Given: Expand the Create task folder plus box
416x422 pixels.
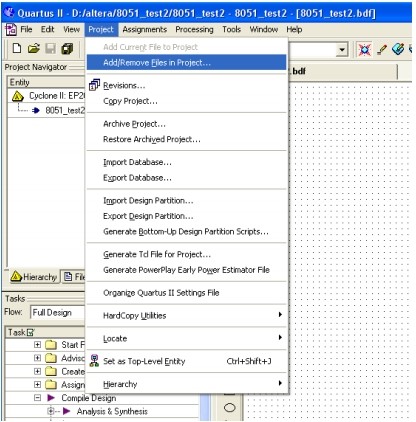Looking at the screenshot, I should point(37,371).
